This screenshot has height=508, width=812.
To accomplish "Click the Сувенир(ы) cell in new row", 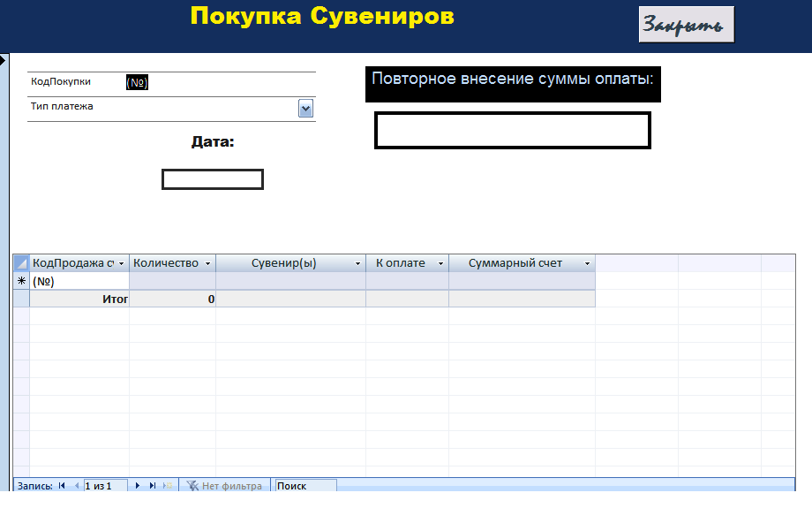I will pyautogui.click(x=290, y=281).
